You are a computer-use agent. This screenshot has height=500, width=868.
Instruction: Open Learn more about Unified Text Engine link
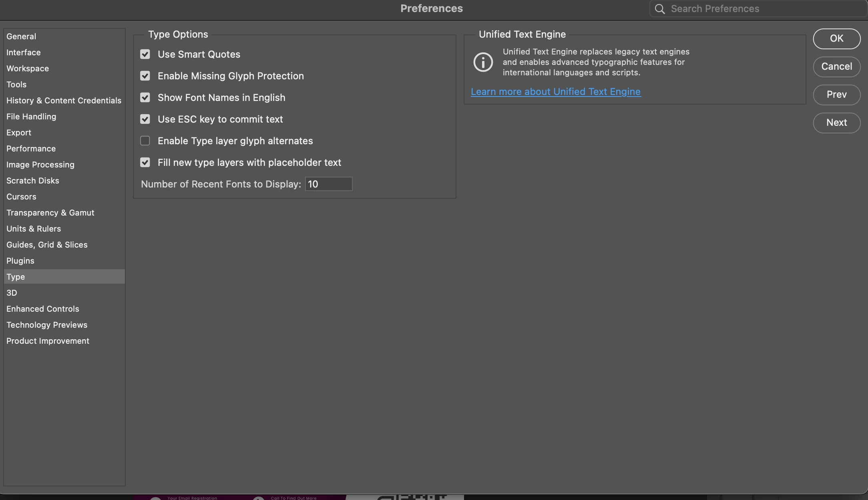coord(556,92)
